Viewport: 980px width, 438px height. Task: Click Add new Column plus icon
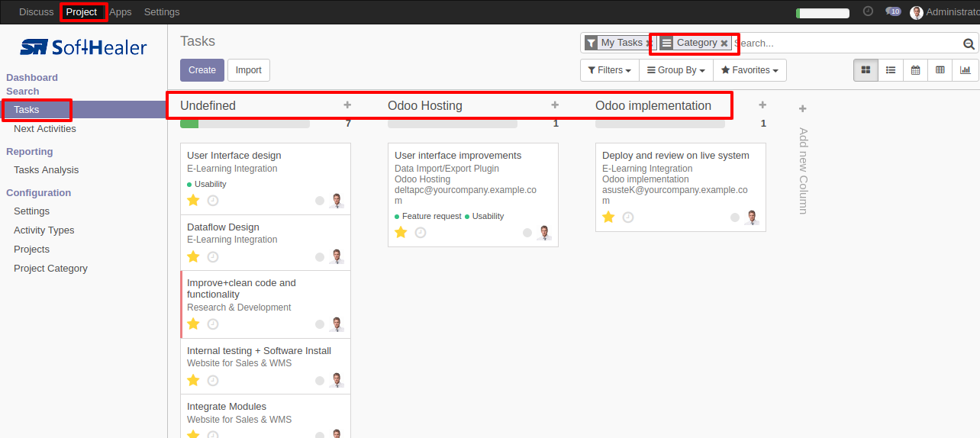[x=802, y=109]
